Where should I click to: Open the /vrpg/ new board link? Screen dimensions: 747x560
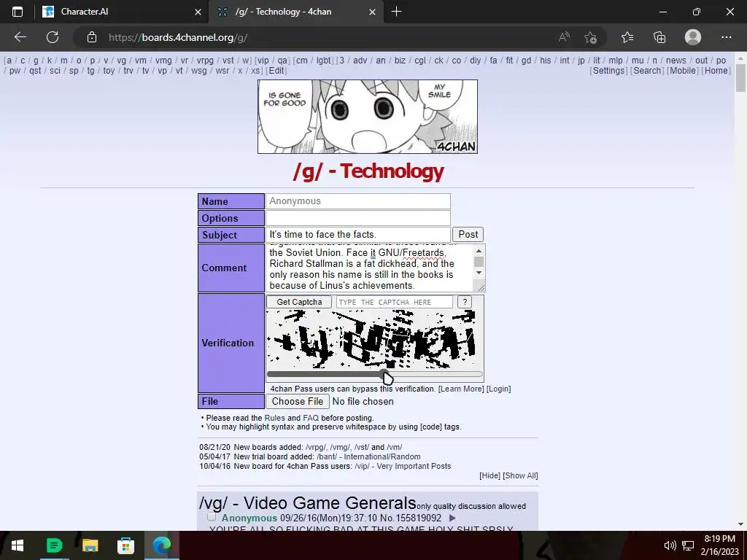316,447
